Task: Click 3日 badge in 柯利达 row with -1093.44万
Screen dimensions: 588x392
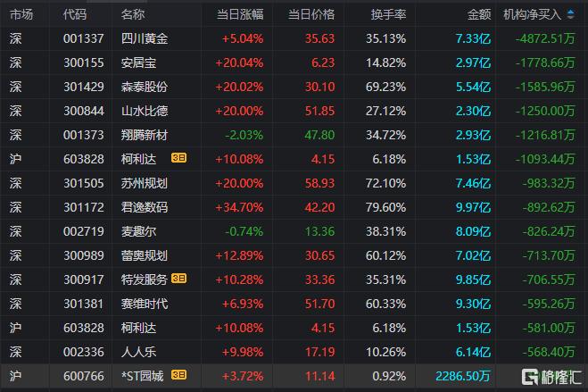Action: tap(179, 158)
